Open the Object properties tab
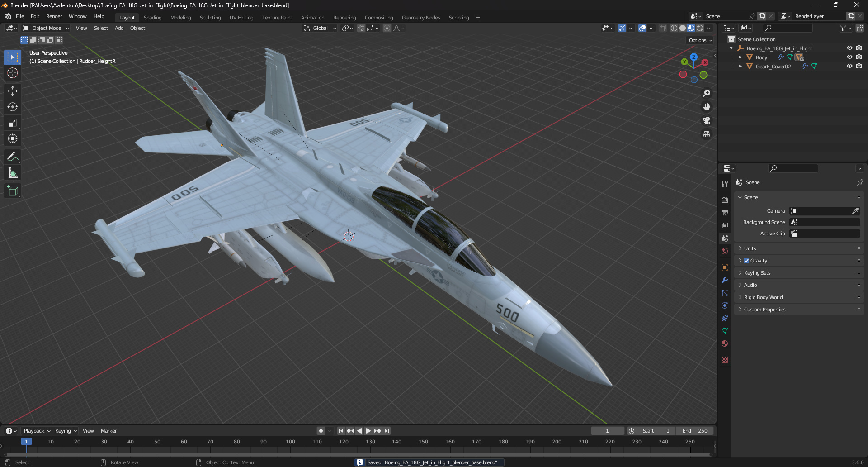The image size is (868, 467). 725,267
